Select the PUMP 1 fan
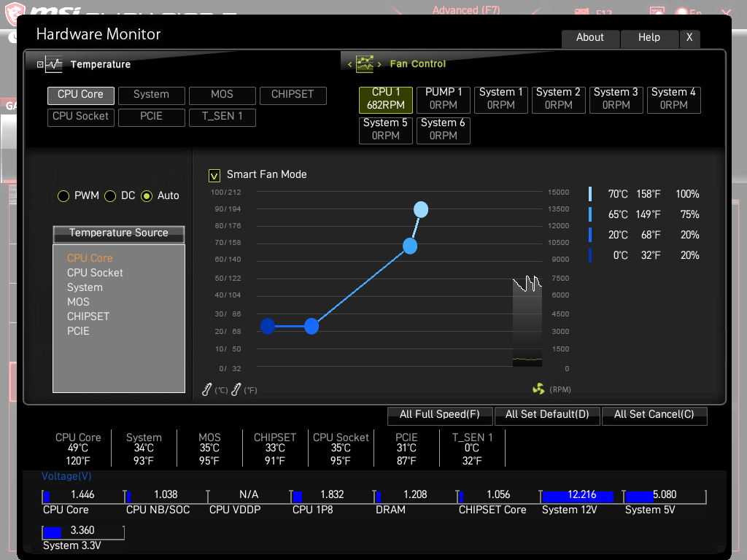747x560 pixels. click(443, 99)
